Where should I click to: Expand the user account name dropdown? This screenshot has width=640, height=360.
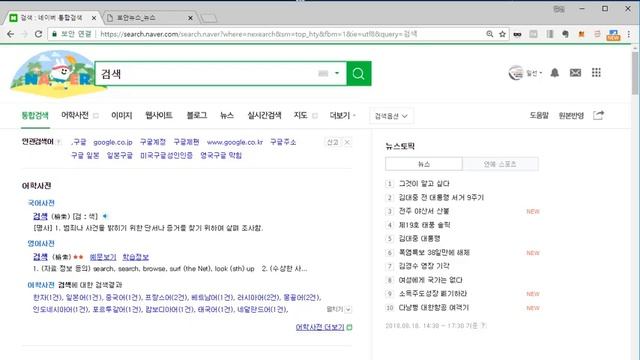click(x=534, y=73)
